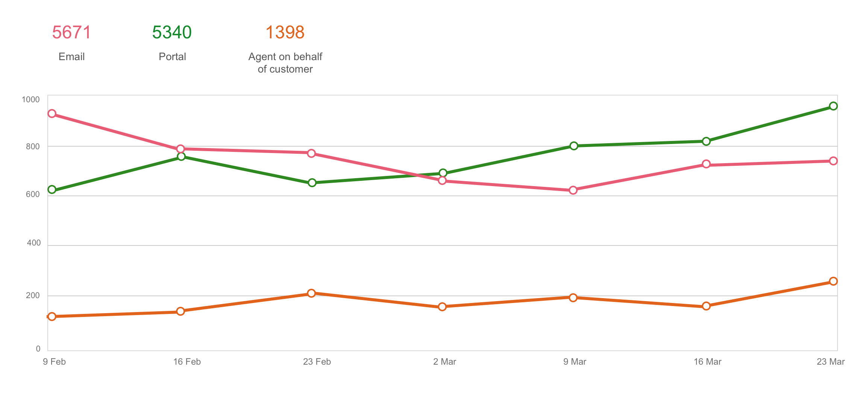Select the Portal peak point on 23 Mar
Screen dimensions: 868x400
coord(833,106)
